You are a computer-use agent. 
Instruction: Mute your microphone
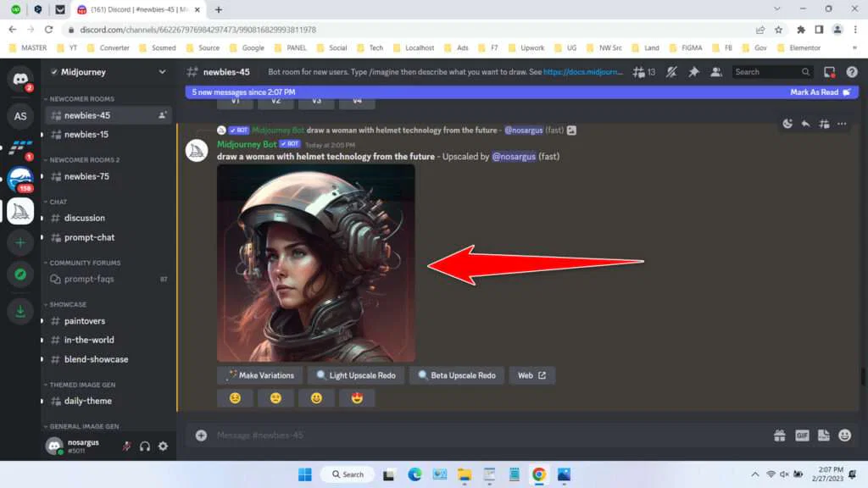(x=126, y=446)
